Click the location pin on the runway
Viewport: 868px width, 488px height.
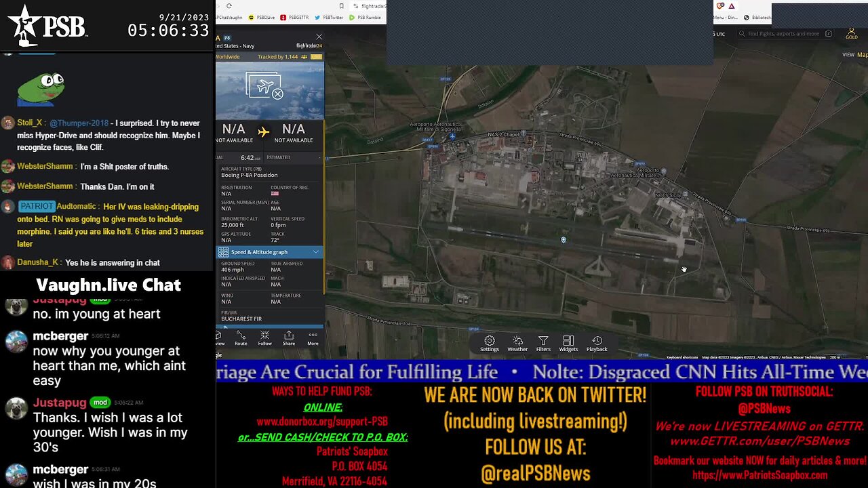tap(564, 240)
